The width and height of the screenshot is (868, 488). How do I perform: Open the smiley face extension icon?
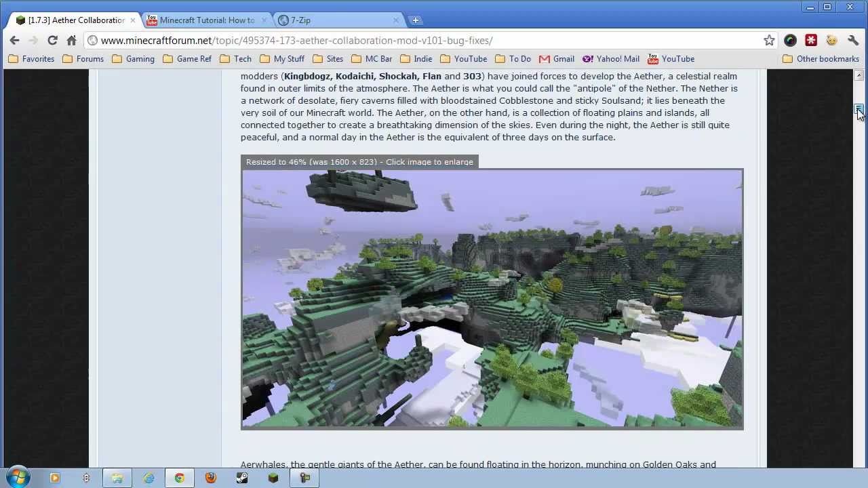tap(832, 41)
